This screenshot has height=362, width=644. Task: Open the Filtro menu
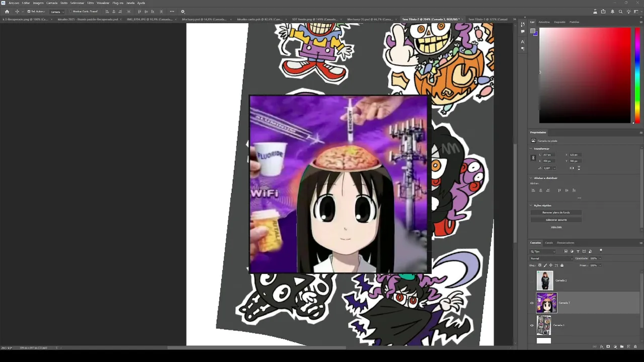tap(91, 3)
